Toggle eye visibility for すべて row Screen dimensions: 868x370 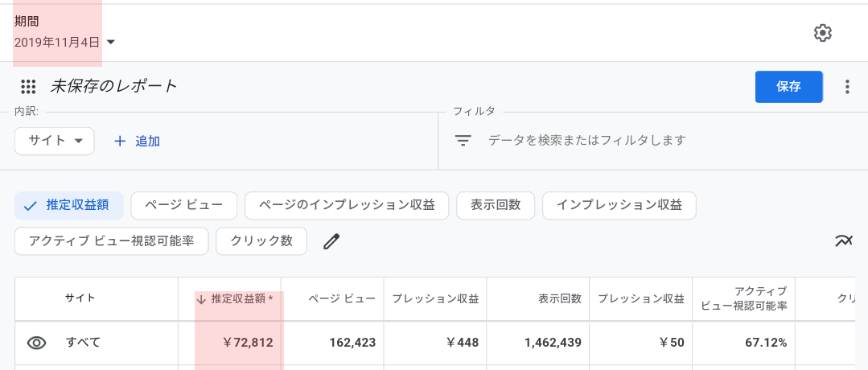click(x=36, y=343)
